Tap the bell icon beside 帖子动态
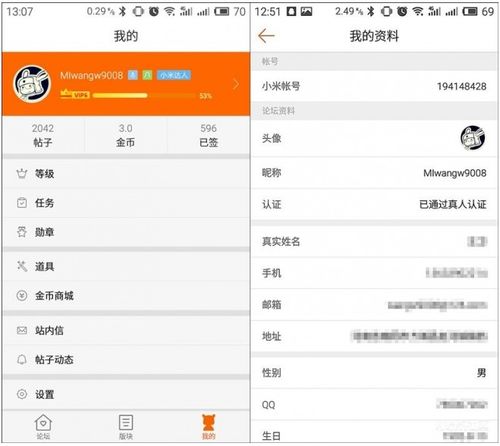The height and width of the screenshot is (446, 500). (x=22, y=360)
